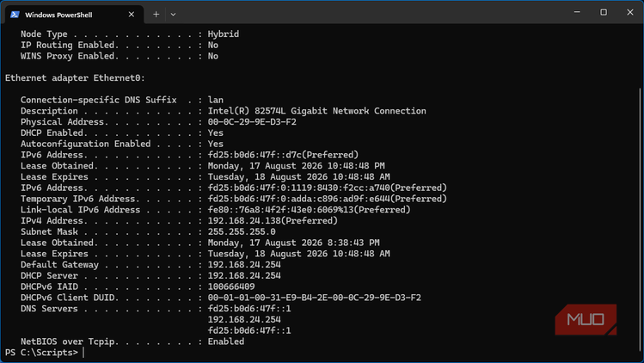Screen dimensions: 644x363
Task: Click 'Enabled' value for NetBIOS over Tcpip
Action: (226, 341)
